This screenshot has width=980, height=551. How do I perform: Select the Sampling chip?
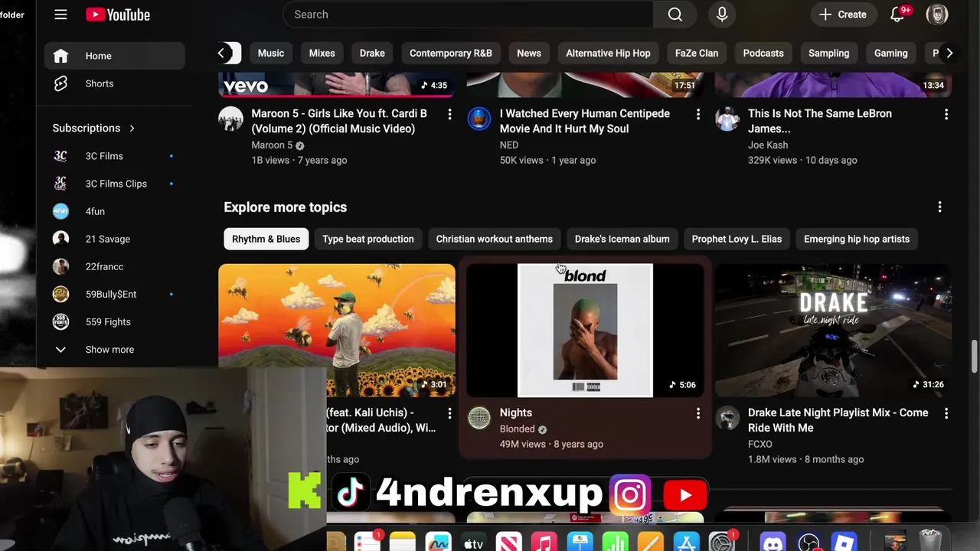(x=829, y=53)
